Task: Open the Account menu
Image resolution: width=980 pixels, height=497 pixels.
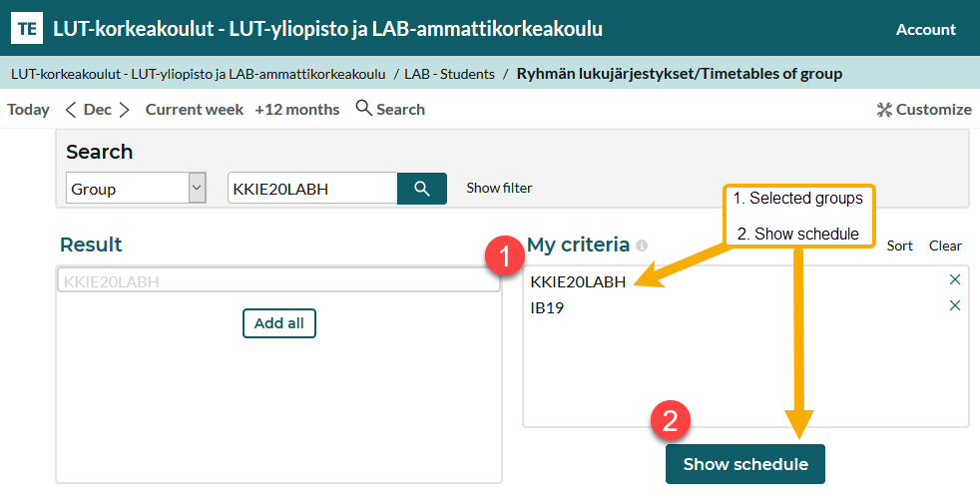Action: click(925, 29)
